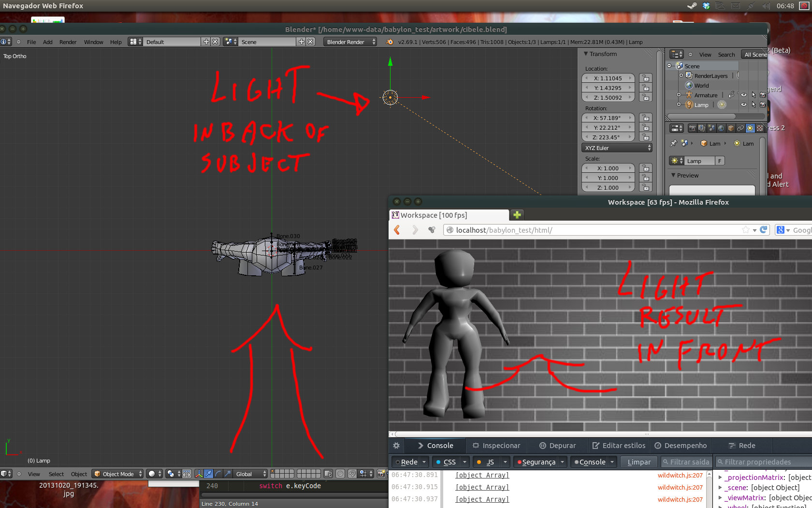Viewport: 812px width, 508px height.
Task: Open Blender Add menu
Action: point(47,42)
